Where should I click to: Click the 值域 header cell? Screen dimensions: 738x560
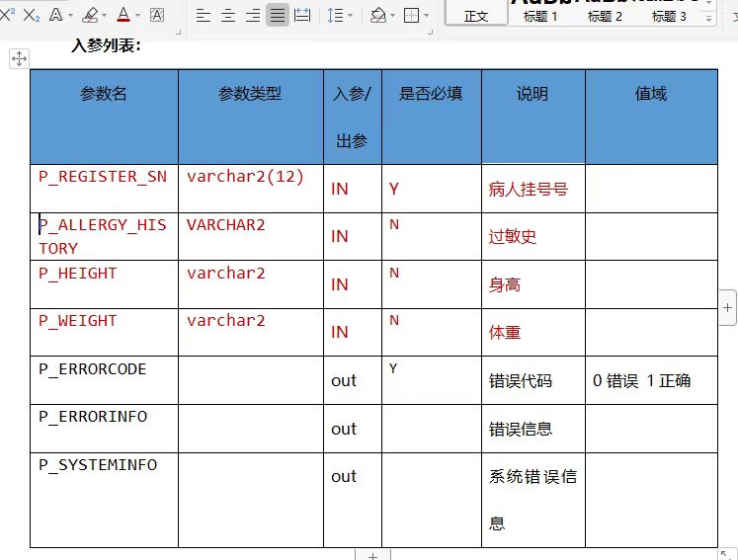(651, 117)
